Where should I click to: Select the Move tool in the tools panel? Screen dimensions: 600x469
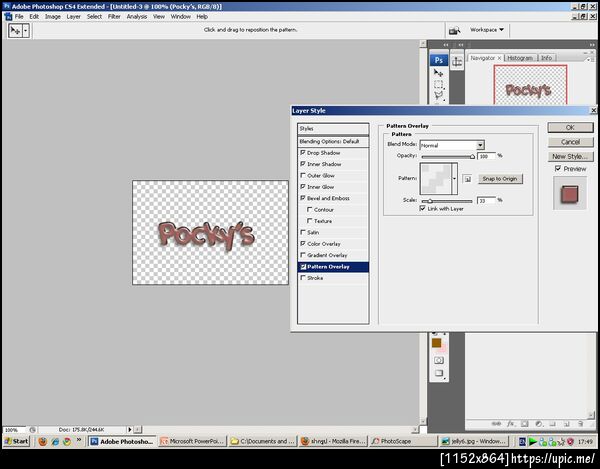click(439, 73)
